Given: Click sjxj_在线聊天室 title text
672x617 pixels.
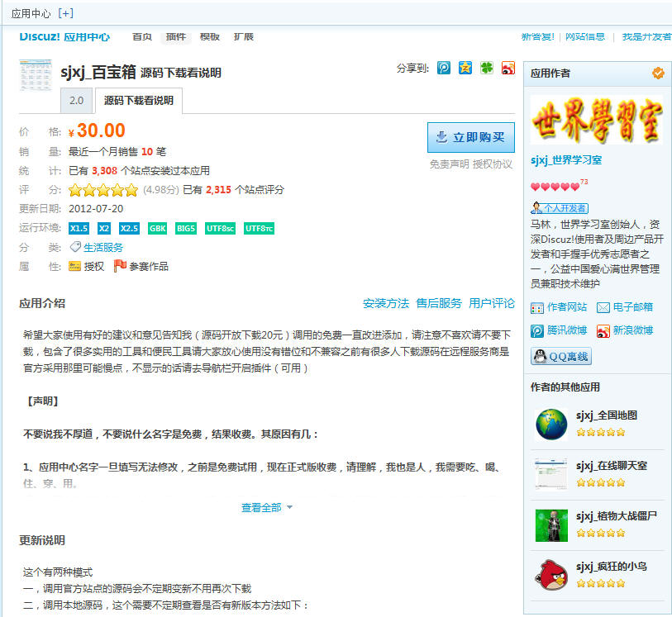Looking at the screenshot, I should (x=612, y=465).
